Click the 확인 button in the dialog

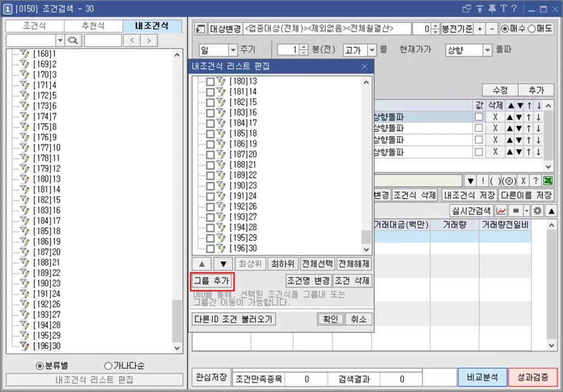[330, 319]
